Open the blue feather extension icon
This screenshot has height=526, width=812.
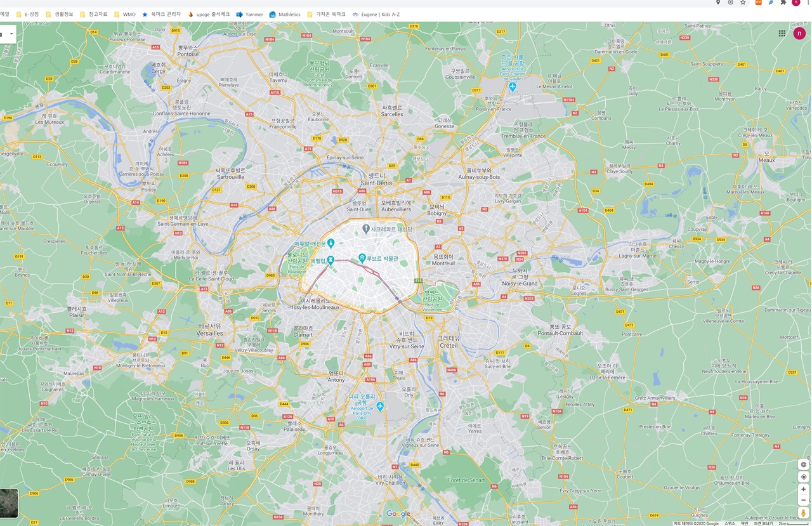click(x=771, y=3)
